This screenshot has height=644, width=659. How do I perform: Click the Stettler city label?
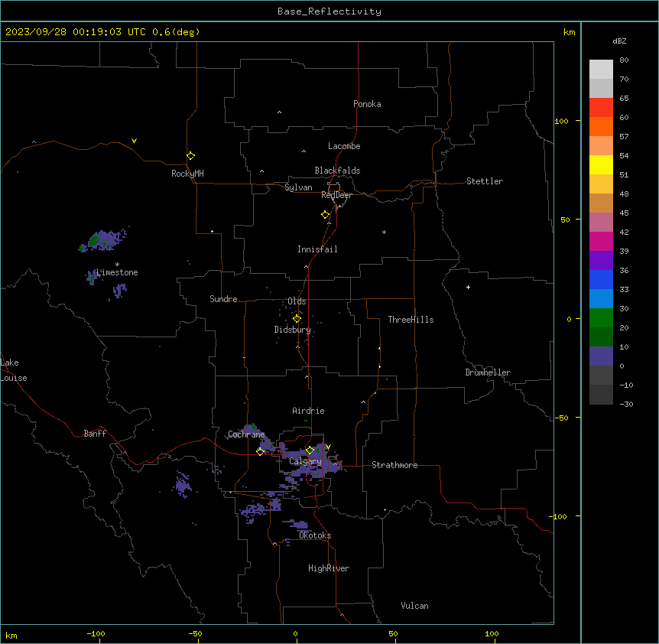click(x=484, y=181)
